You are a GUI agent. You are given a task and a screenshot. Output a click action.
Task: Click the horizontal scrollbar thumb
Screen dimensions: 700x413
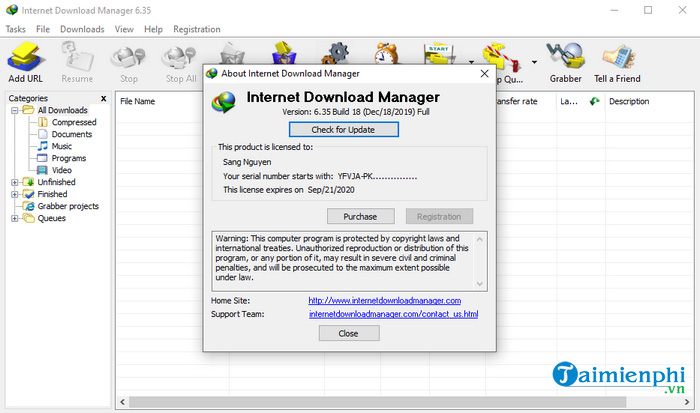click(x=378, y=402)
